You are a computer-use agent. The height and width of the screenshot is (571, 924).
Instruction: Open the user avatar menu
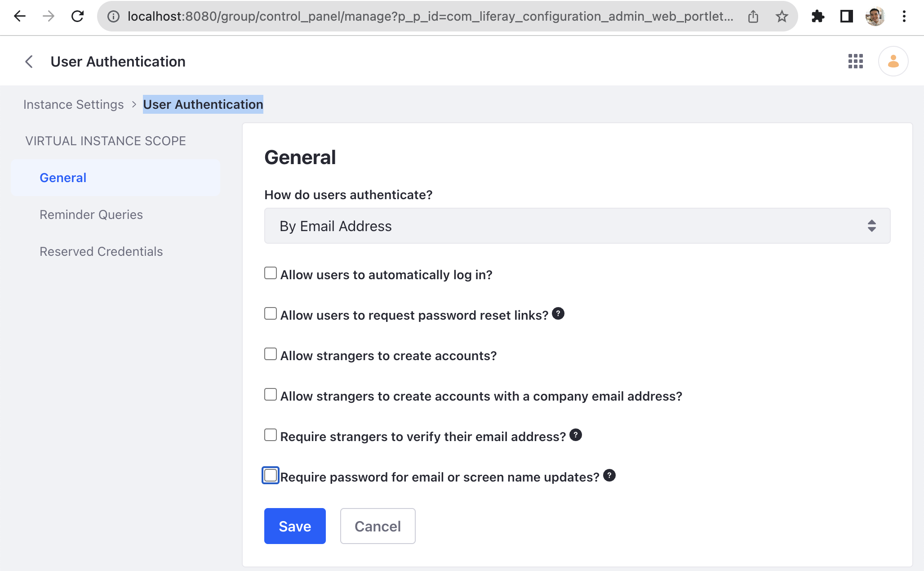click(x=893, y=61)
